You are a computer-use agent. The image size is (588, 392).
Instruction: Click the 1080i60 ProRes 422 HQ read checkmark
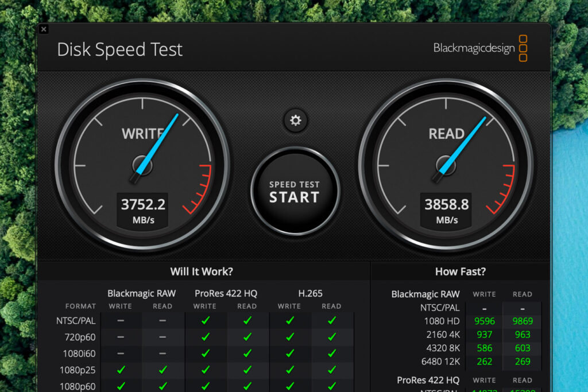tap(247, 354)
